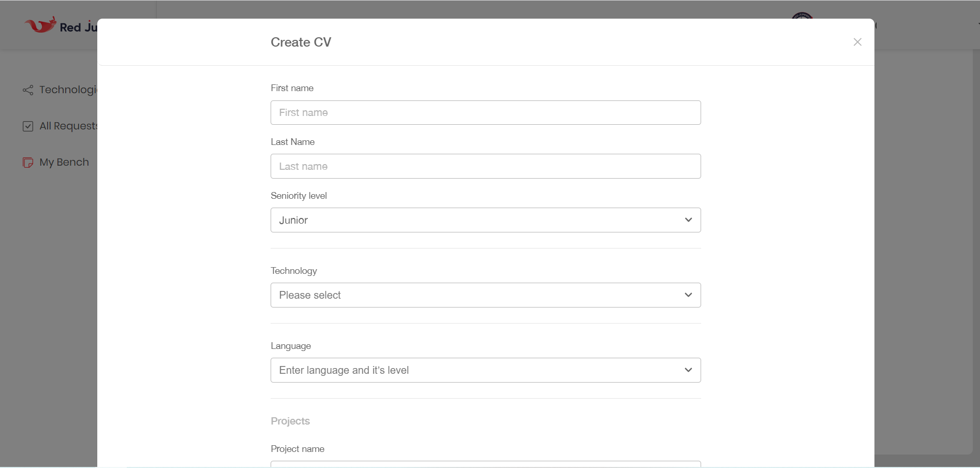Open All Requests in the sidebar
This screenshot has width=980, height=468.
(68, 126)
